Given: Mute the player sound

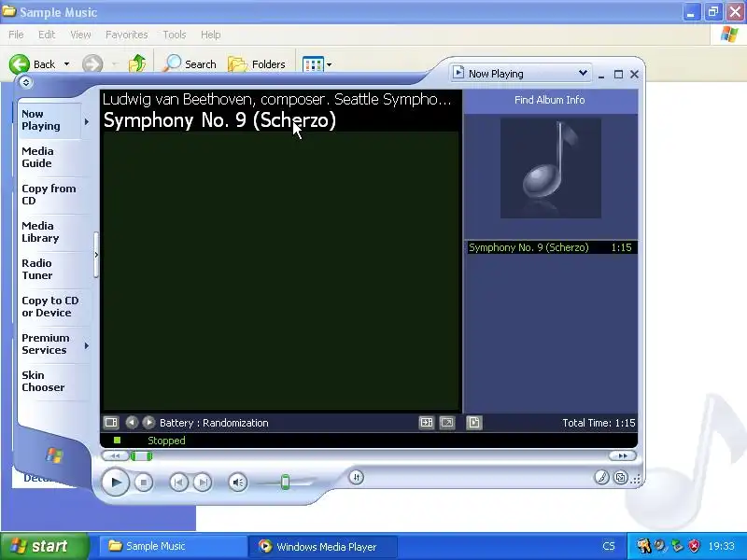Looking at the screenshot, I should pos(238,483).
